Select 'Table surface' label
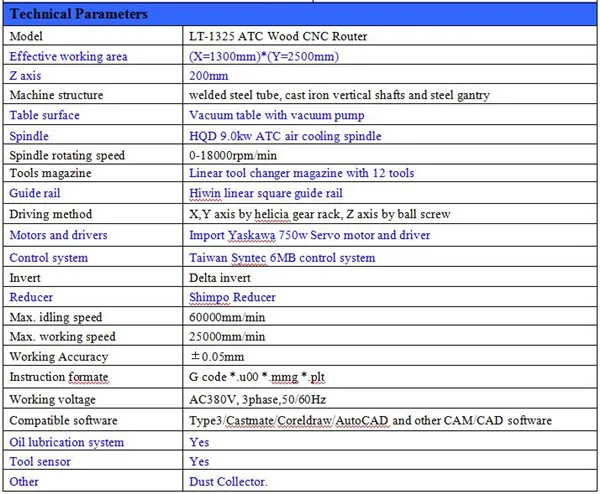The image size is (600, 494). [x=44, y=115]
